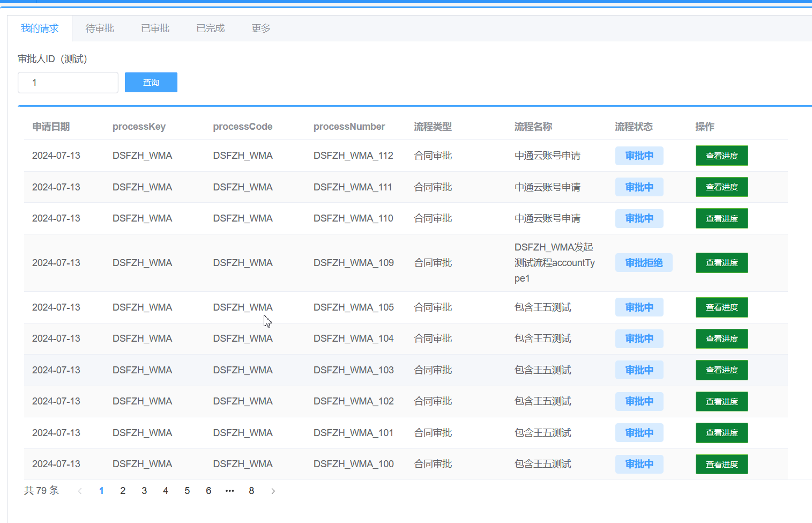The height and width of the screenshot is (523, 812).
Task: View progress for DSFZH_WMA_101
Action: 721,433
